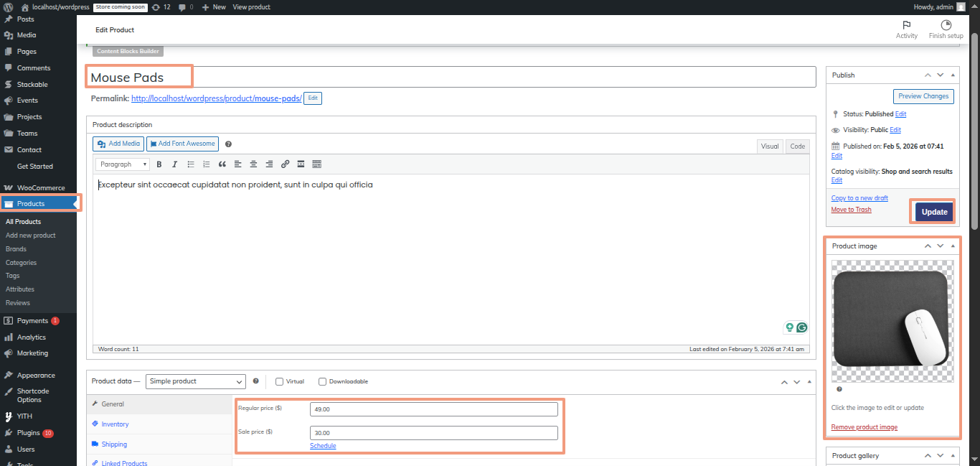Toggle the editor toolbar kitchen sink icon
This screenshot has height=466, width=980.
coord(316,164)
